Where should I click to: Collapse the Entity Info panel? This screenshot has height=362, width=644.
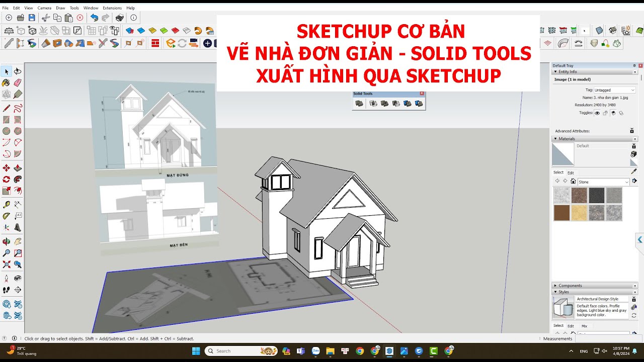[555, 72]
